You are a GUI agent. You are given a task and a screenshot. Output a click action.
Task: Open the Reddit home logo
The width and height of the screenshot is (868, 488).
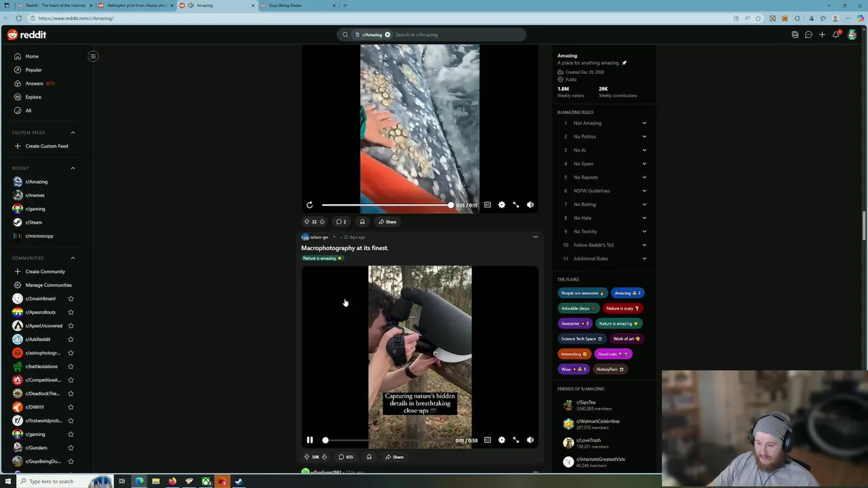tap(27, 35)
